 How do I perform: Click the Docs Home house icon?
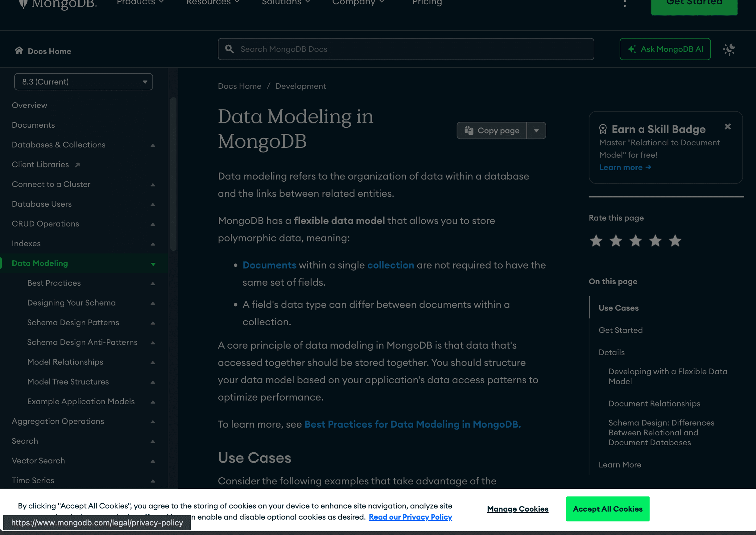[x=19, y=50]
